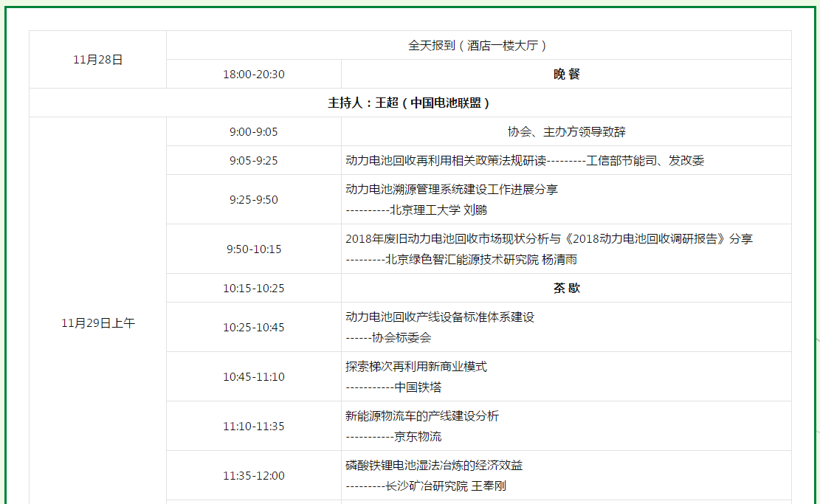Select the 主持人：王超 host header row
This screenshot has height=504, width=820.
(410, 103)
